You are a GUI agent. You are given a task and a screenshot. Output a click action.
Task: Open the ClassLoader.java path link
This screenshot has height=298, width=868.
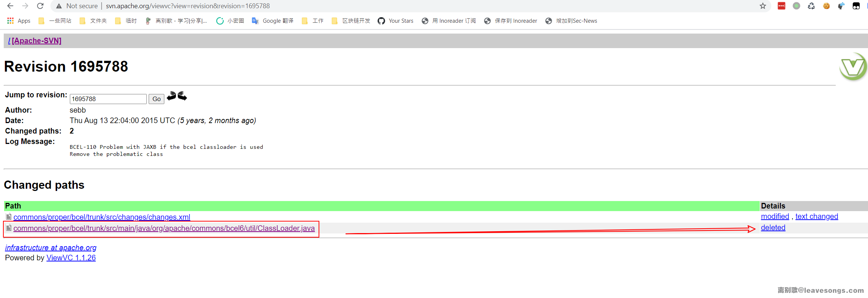tap(164, 228)
